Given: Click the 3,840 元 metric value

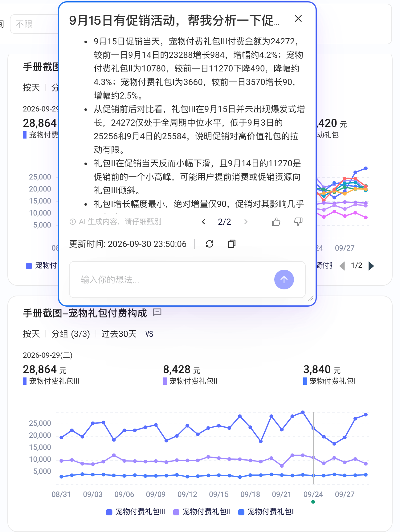Looking at the screenshot, I should click(322, 369).
